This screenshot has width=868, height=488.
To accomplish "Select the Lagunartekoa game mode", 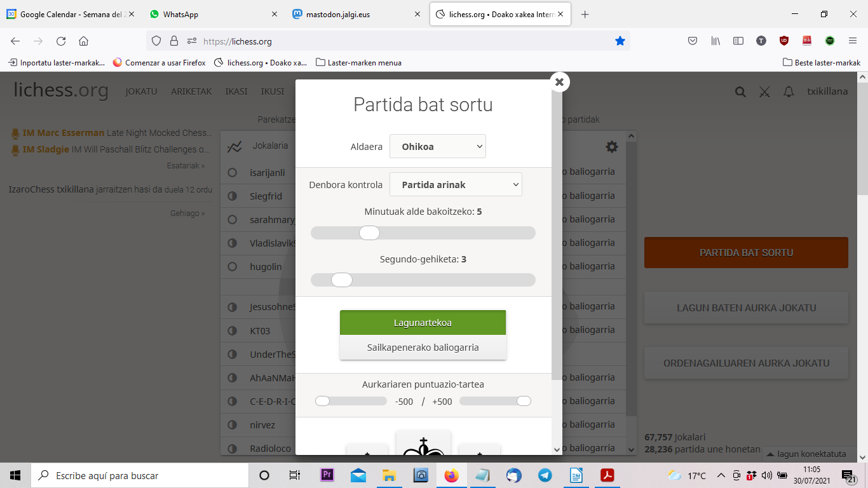I will (423, 323).
